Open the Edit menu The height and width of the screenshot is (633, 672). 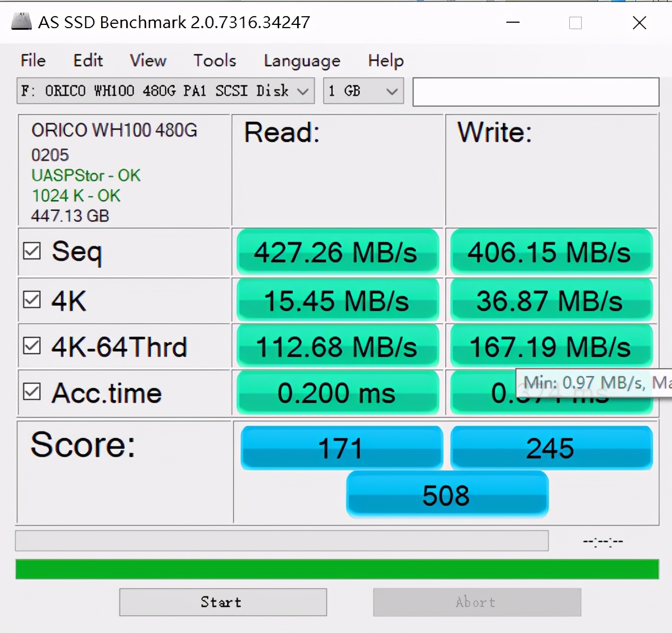pyautogui.click(x=88, y=61)
